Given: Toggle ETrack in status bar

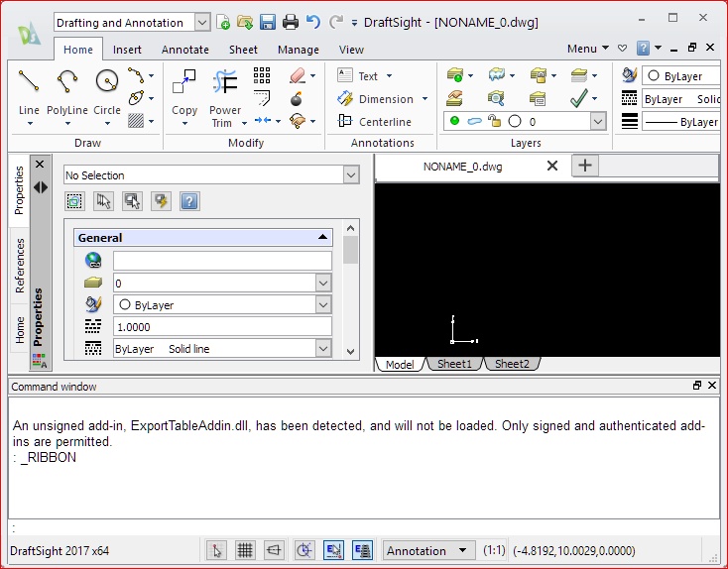Looking at the screenshot, I should (362, 550).
